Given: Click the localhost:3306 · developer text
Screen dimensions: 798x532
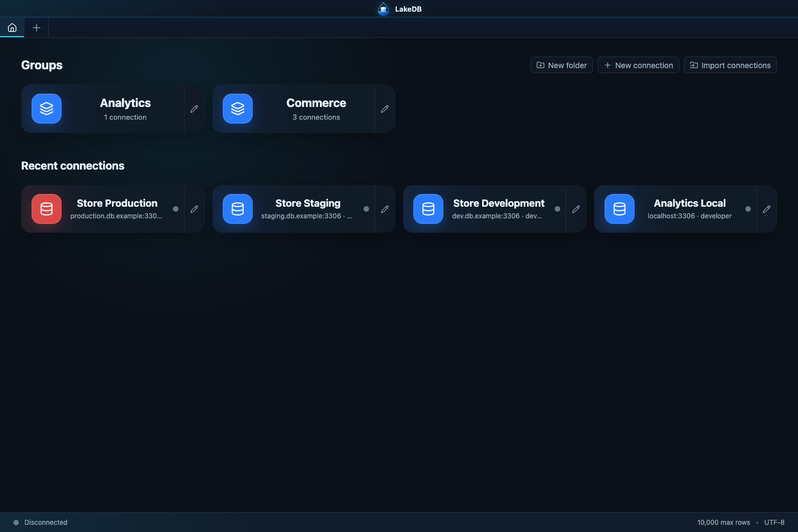Looking at the screenshot, I should pos(689,216).
